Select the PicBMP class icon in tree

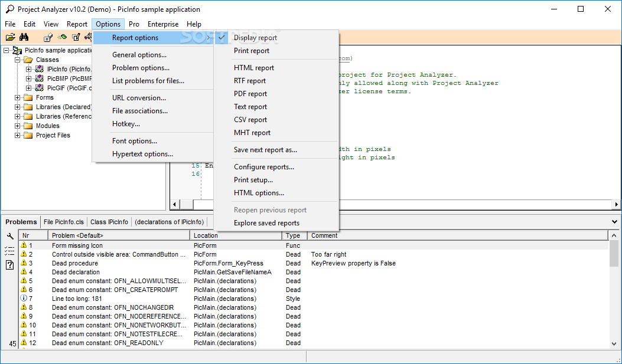point(39,78)
